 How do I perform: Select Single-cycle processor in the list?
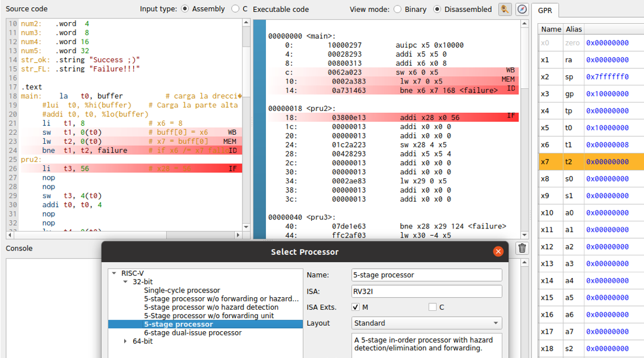point(182,290)
